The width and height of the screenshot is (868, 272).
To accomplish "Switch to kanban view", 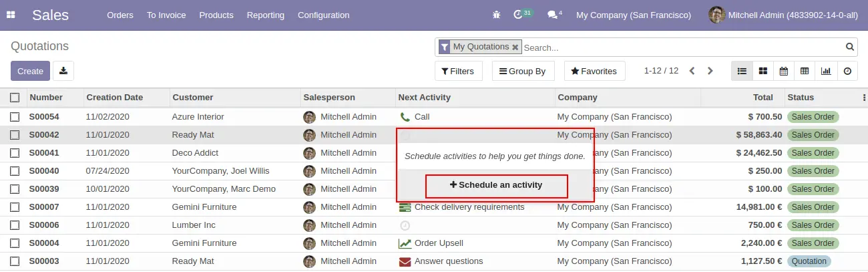I will click(763, 71).
